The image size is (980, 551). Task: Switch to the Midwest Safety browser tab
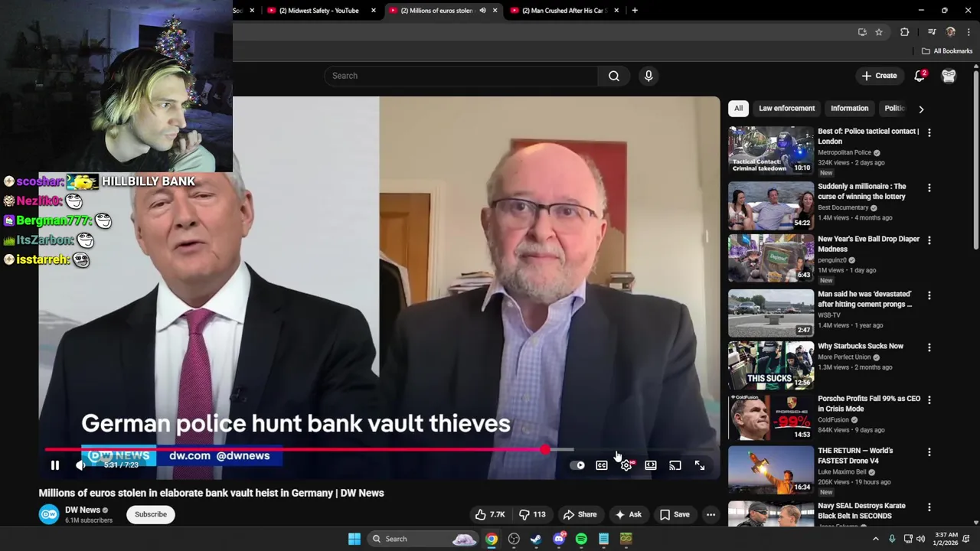tap(320, 11)
